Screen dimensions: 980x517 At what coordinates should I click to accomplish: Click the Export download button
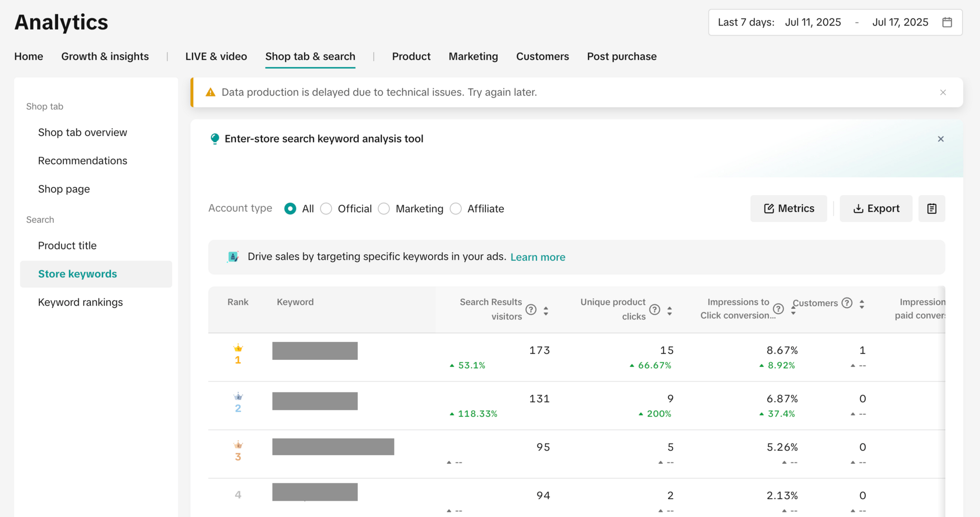tap(876, 208)
